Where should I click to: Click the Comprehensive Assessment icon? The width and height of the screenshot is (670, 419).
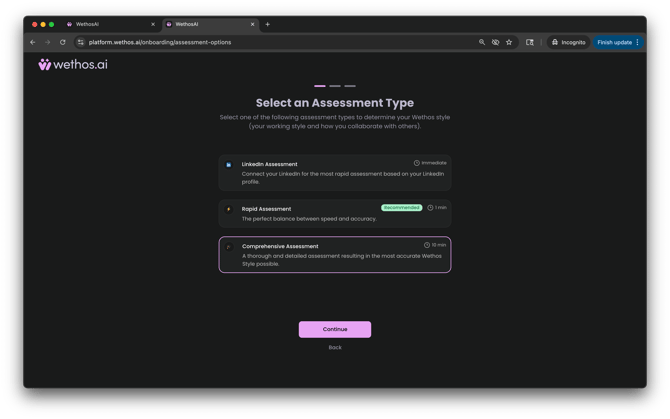(229, 246)
